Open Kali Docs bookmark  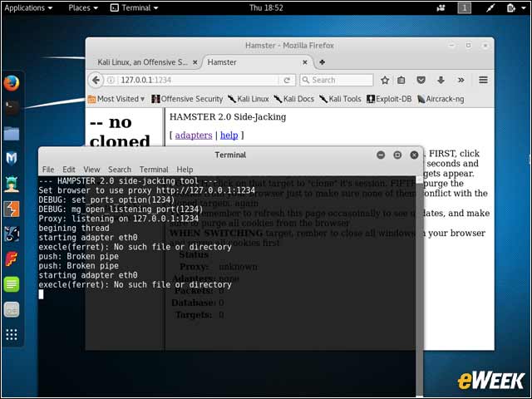coord(293,99)
